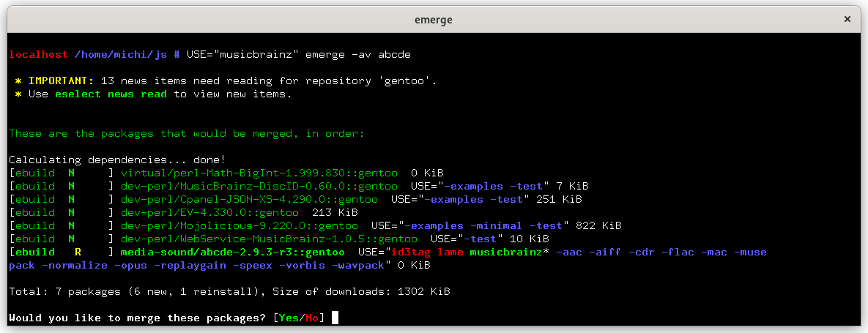Select the virtual/perl-Math-BigInt package line

pos(226,173)
